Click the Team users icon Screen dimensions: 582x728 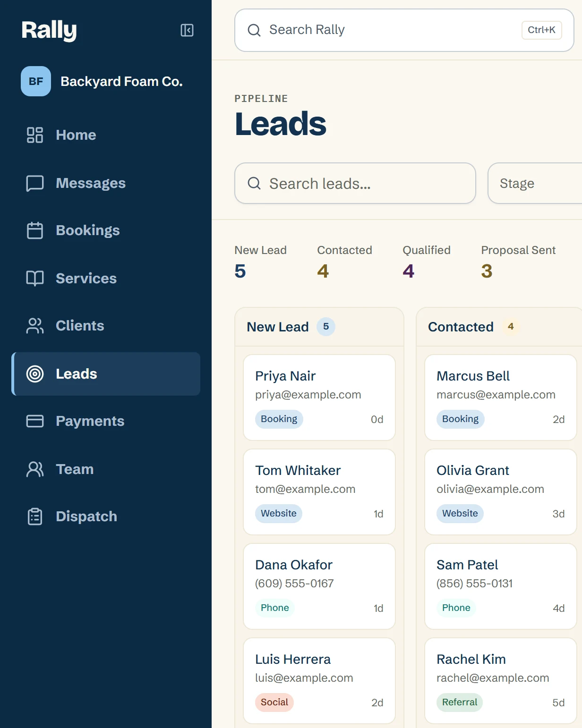[x=35, y=469]
